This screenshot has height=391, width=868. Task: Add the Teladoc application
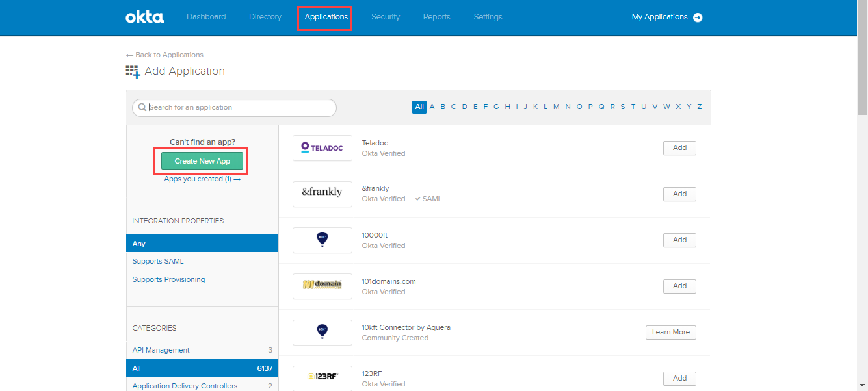[679, 148]
